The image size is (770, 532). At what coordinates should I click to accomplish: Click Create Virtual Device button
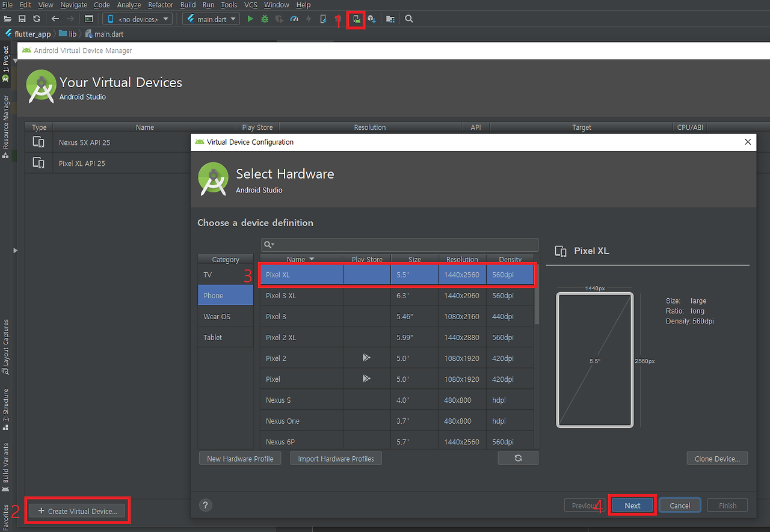(x=77, y=511)
